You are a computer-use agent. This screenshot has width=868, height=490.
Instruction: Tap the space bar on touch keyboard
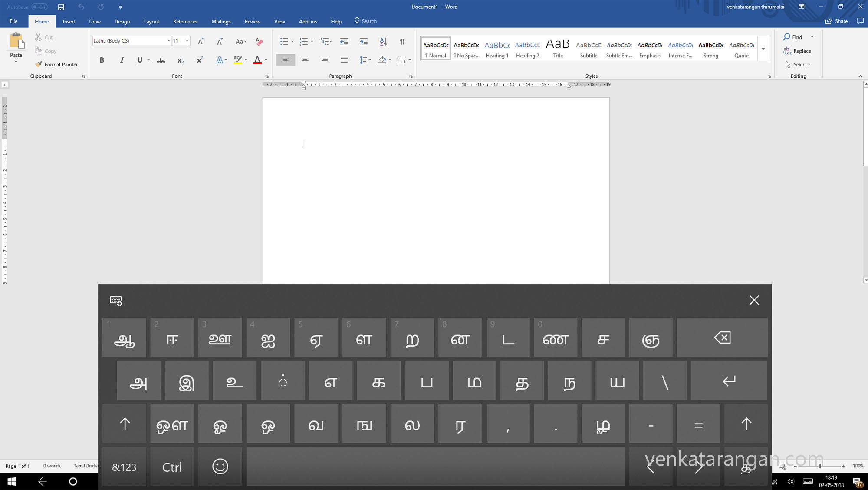point(435,467)
